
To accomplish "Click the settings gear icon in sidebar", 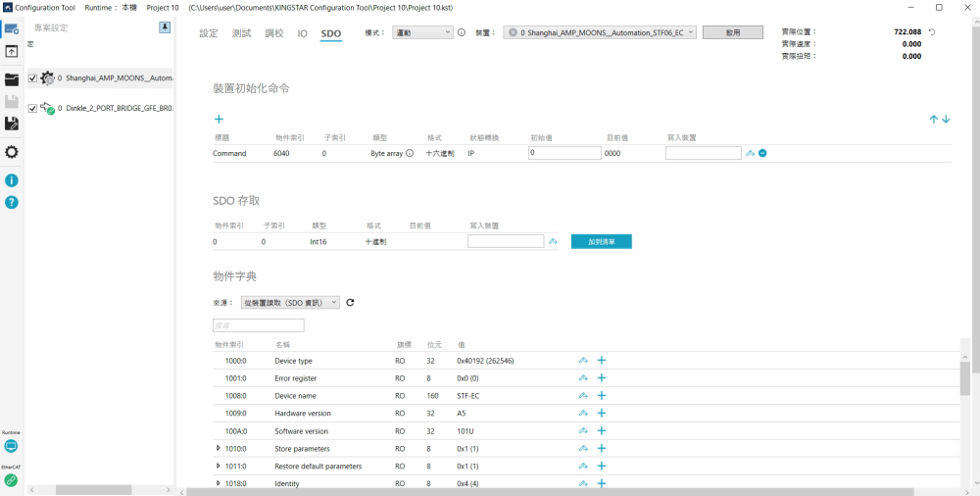I will [12, 152].
